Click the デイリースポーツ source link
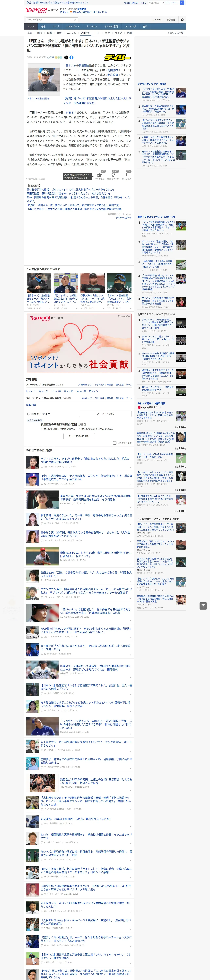Image resolution: width=210 pixels, height=980 pixels. [x=123, y=218]
